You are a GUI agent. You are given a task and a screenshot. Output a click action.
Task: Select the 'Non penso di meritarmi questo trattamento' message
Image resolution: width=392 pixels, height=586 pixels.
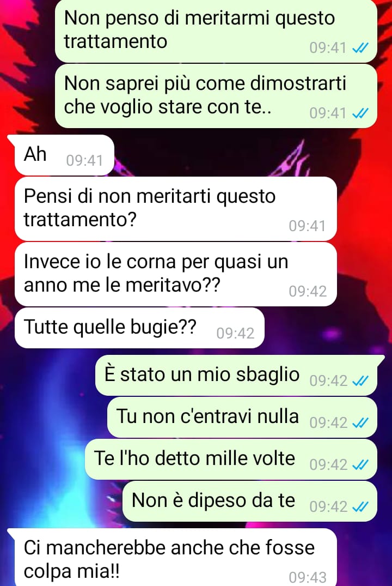[216, 31]
